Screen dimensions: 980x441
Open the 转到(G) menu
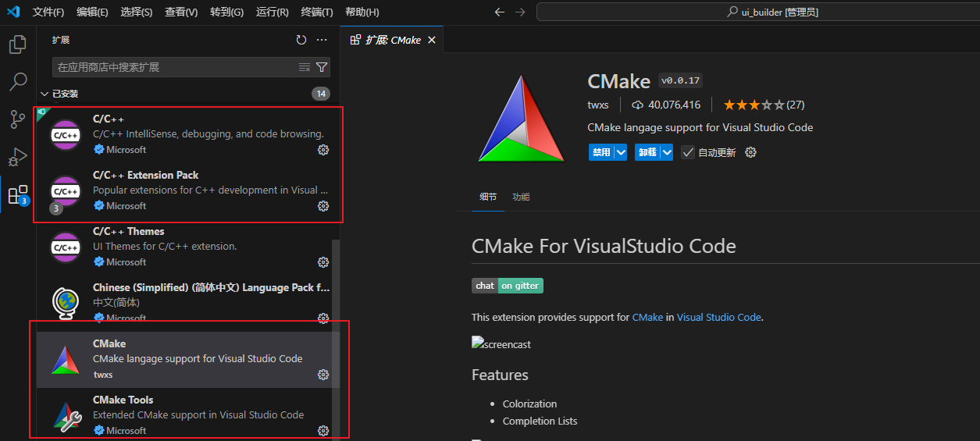coord(227,12)
